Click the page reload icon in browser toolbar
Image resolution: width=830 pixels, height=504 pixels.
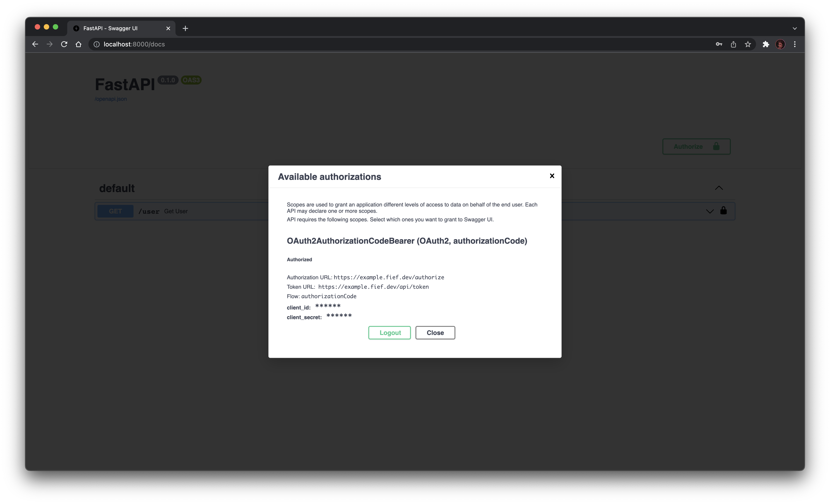(x=64, y=44)
